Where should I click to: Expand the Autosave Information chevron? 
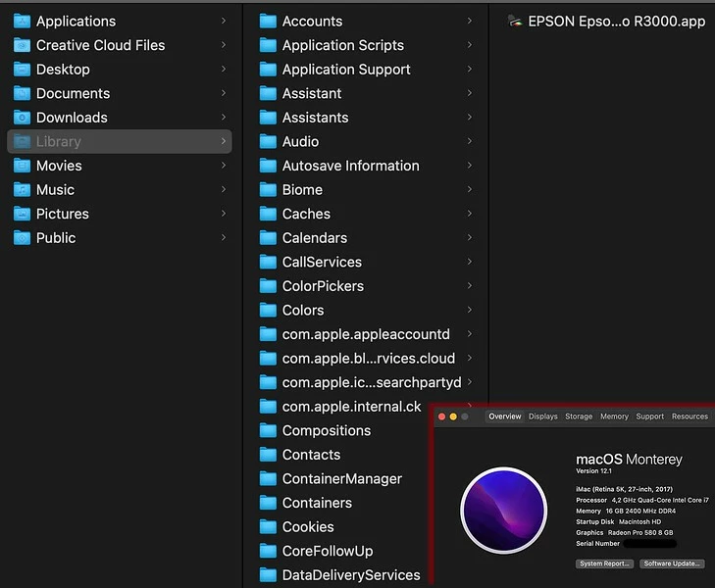(x=470, y=166)
